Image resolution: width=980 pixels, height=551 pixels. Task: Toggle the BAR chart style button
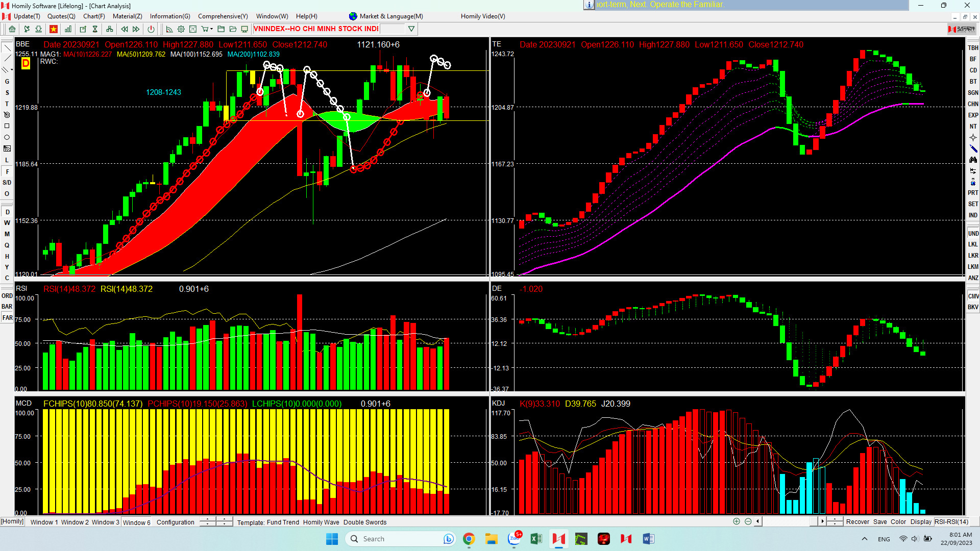[7, 307]
